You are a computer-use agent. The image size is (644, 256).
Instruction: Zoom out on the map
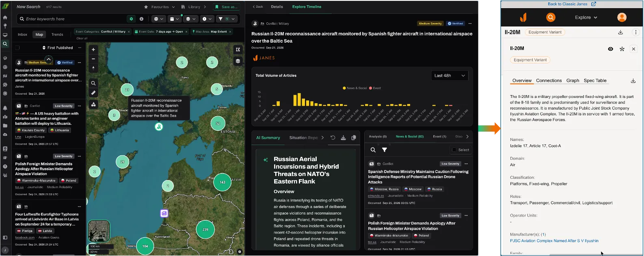[93, 59]
